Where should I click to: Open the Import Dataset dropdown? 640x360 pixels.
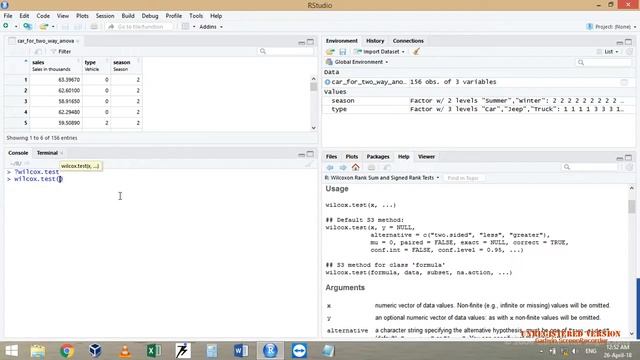click(380, 52)
